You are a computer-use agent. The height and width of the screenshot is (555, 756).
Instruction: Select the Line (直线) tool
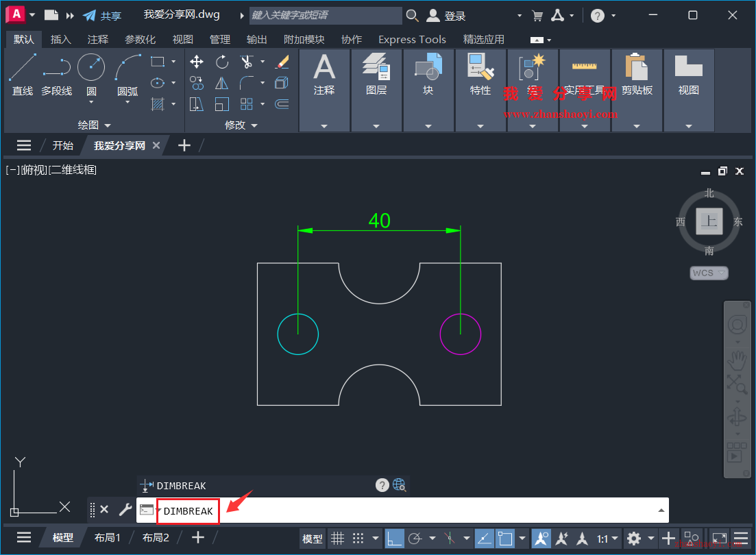[x=23, y=75]
